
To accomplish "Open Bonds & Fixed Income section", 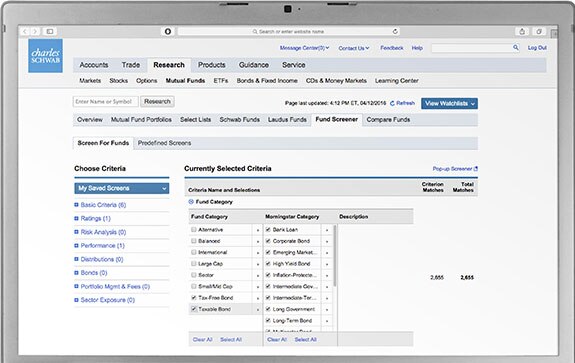I will (267, 81).
